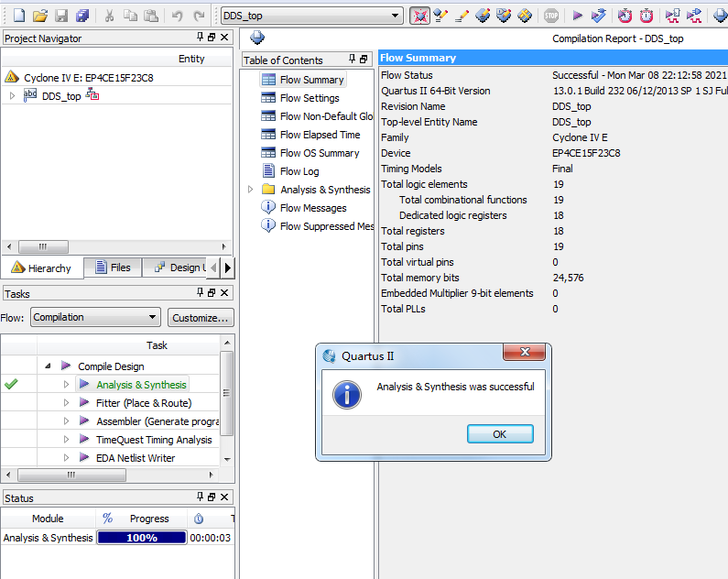Close the Tasks panel
The width and height of the screenshot is (728, 579).
pyautogui.click(x=224, y=292)
